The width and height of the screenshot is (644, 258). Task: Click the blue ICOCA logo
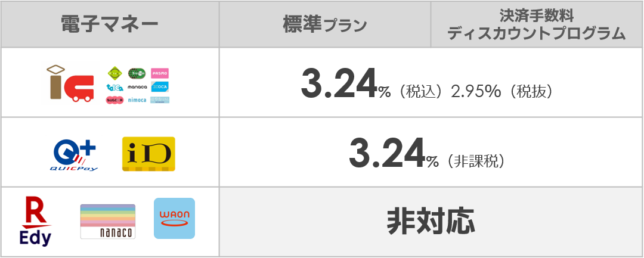pyautogui.click(x=160, y=87)
